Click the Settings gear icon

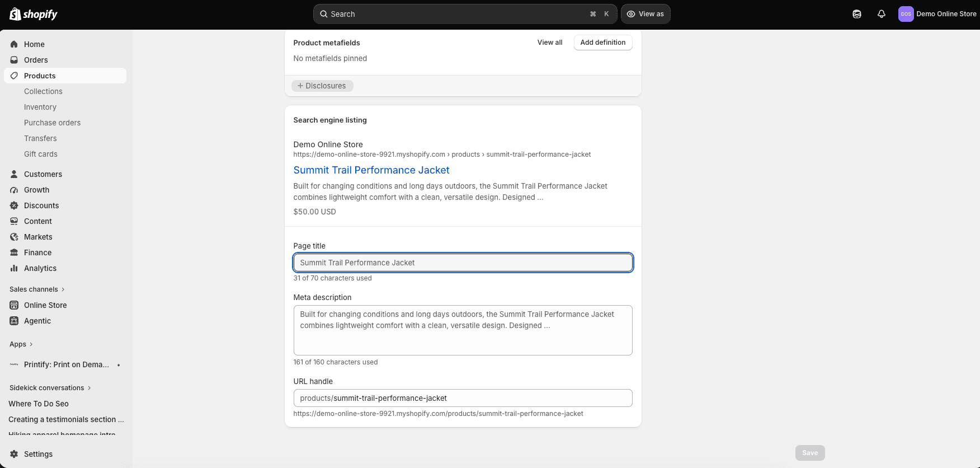tap(14, 454)
